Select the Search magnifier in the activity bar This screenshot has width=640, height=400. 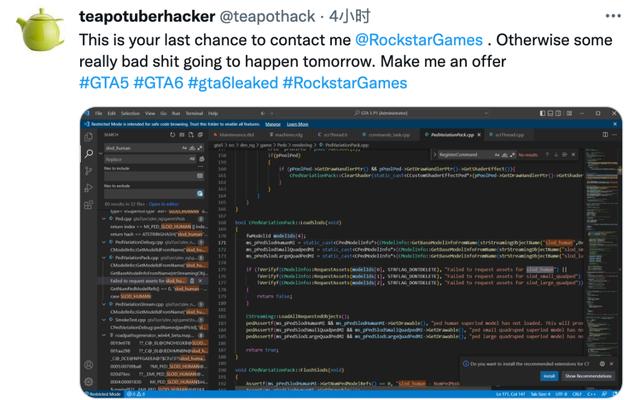[89, 153]
